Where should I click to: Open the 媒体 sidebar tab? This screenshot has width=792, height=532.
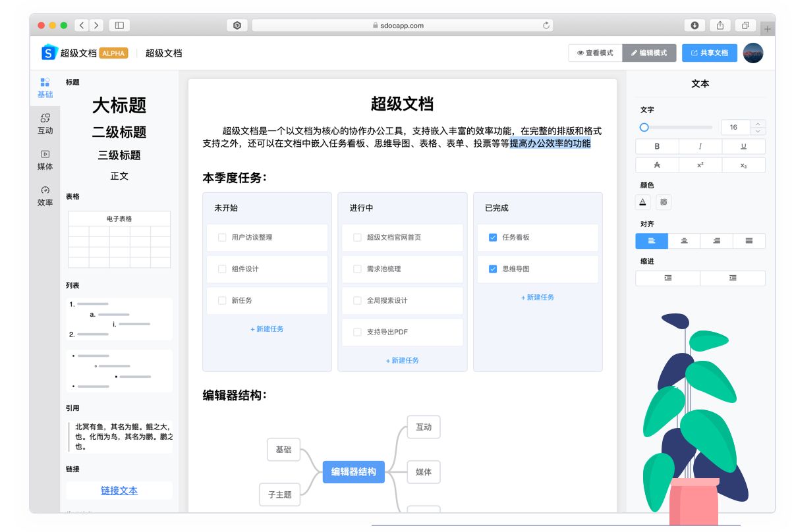click(45, 160)
